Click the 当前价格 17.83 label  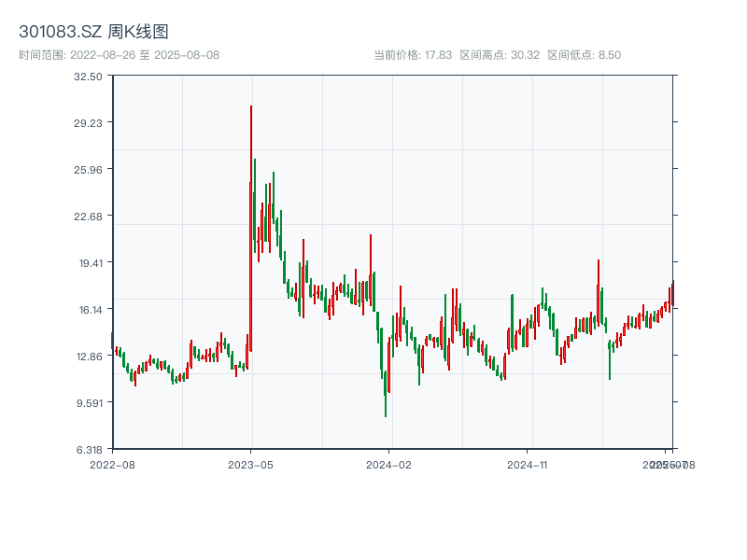[413, 55]
